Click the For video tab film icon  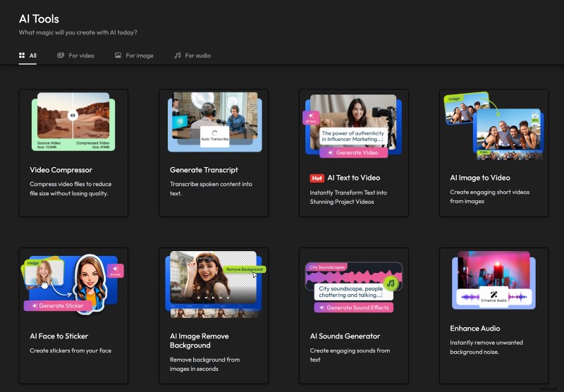61,55
